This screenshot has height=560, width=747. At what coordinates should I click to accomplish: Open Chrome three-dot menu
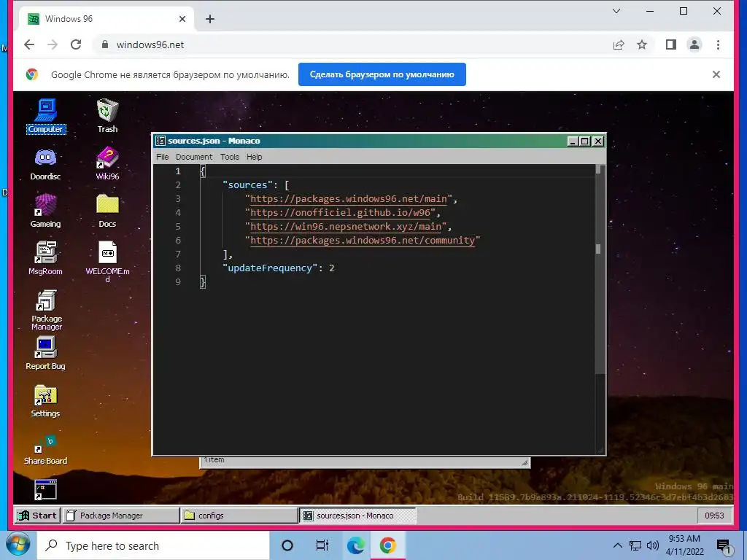click(x=718, y=44)
